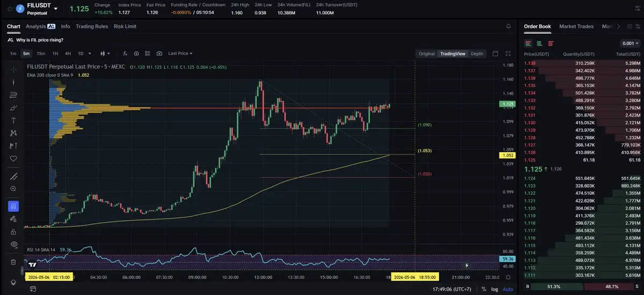Show only sell orders view
The width and height of the screenshot is (644, 295).
click(x=551, y=44)
